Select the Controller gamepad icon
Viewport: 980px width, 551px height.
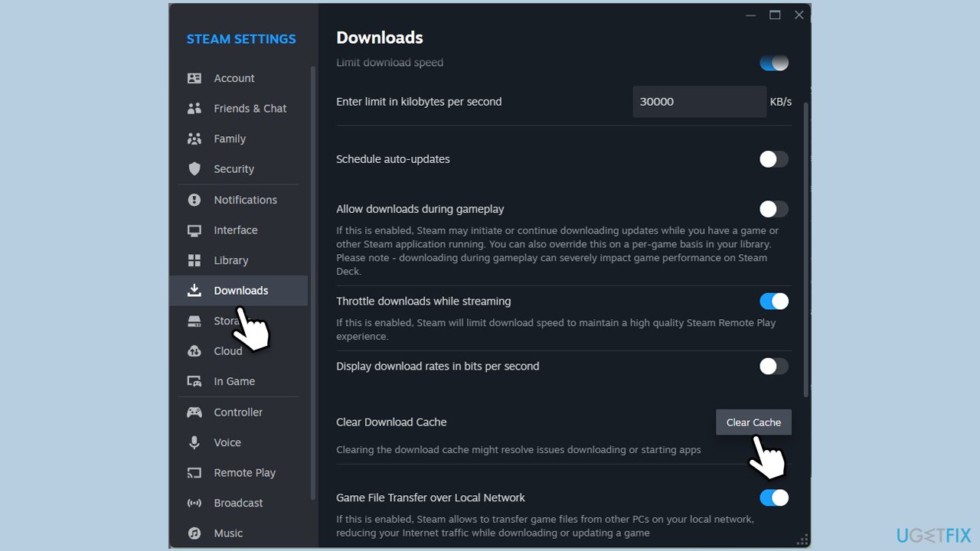click(194, 412)
